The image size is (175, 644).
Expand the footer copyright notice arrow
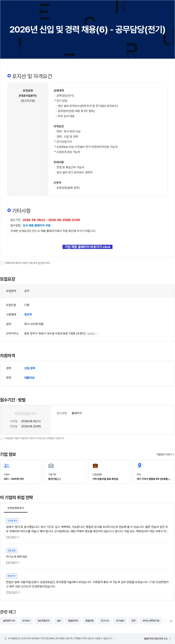[x=114, y=638]
